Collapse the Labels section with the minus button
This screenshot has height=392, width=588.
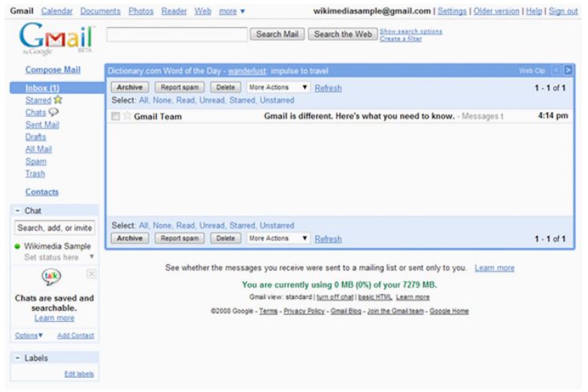click(18, 358)
